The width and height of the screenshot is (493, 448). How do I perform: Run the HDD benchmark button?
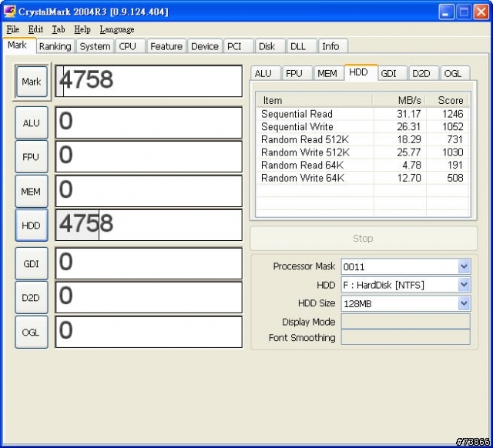[x=32, y=226]
